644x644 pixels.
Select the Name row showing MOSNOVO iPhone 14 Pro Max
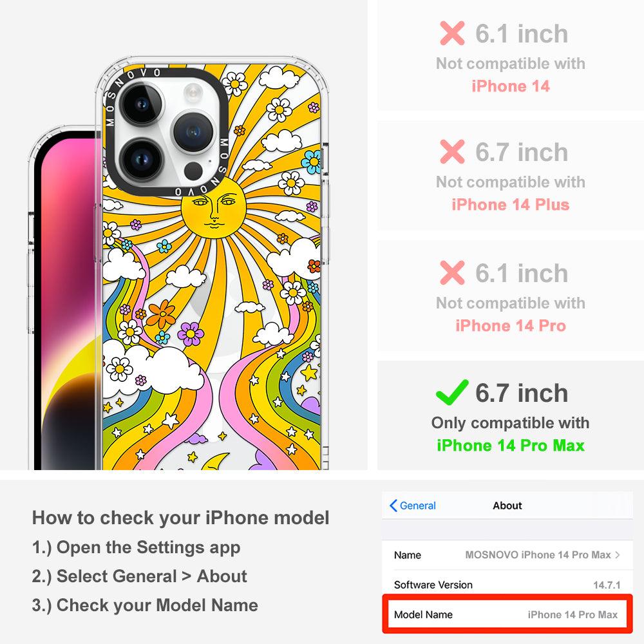tap(507, 555)
